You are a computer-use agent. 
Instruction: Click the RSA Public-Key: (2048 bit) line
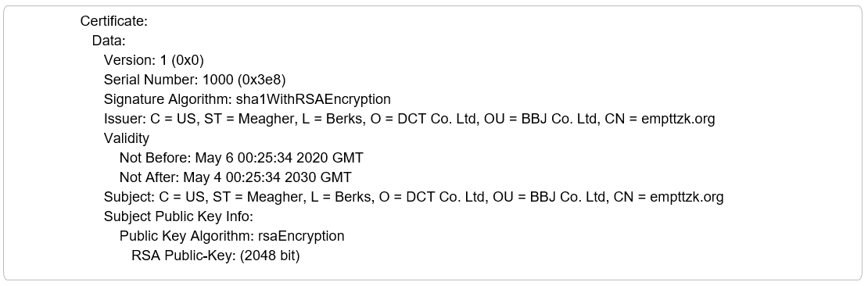(215, 256)
